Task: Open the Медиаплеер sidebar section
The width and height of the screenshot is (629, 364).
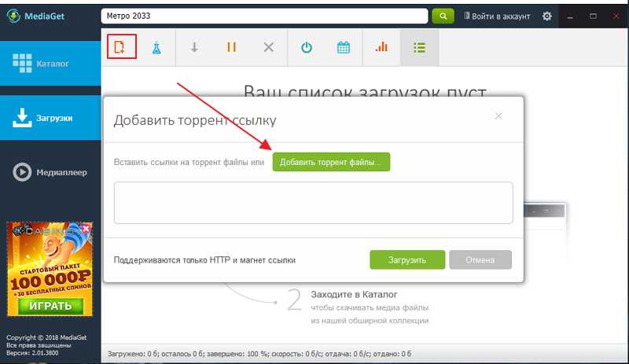Action: click(50, 172)
